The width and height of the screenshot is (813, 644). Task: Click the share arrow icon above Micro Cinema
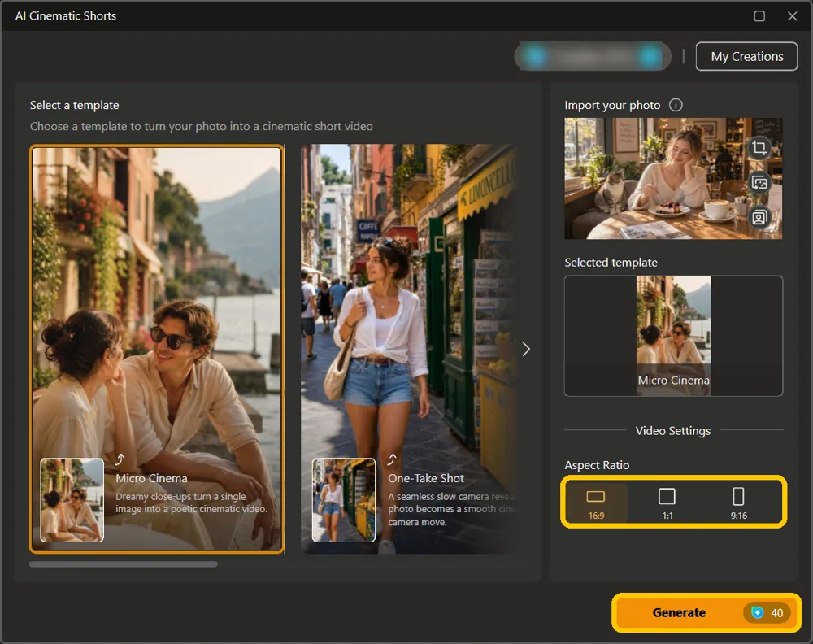[120, 459]
